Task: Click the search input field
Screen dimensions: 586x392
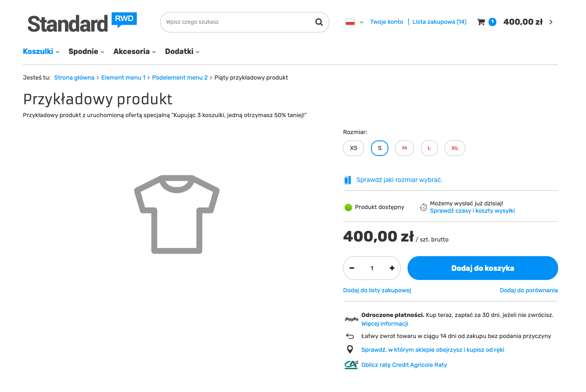Action: tap(238, 22)
